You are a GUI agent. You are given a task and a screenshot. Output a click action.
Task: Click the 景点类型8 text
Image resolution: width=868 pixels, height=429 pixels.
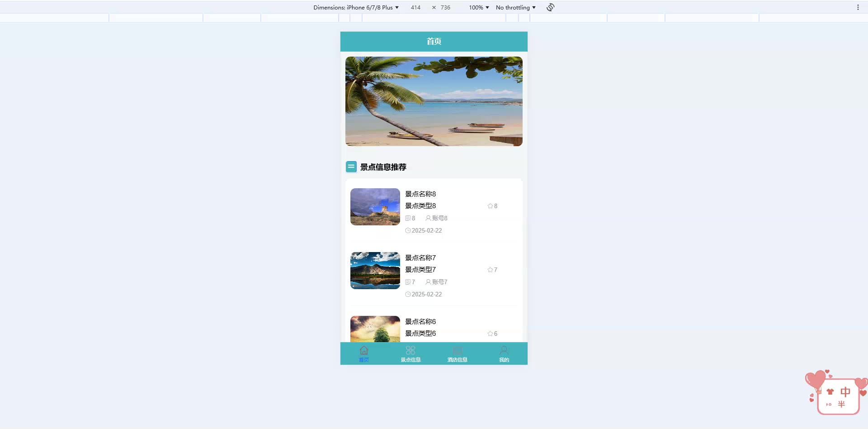tap(420, 205)
